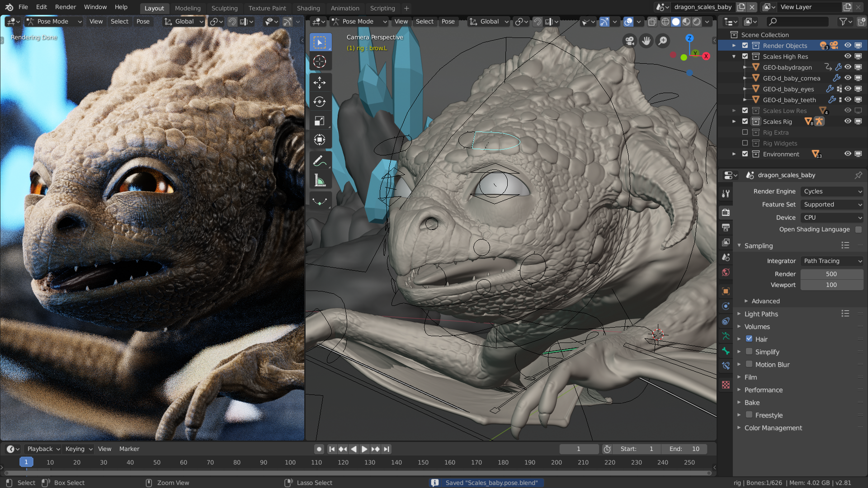Viewport: 868px width, 488px height.
Task: Select the Rotate tool
Action: 320,102
